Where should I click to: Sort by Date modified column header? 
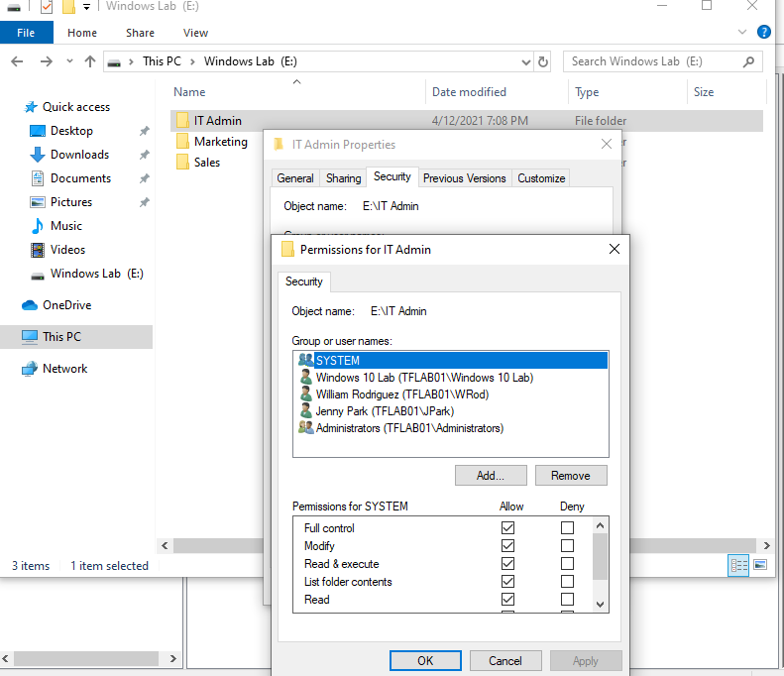click(x=469, y=92)
